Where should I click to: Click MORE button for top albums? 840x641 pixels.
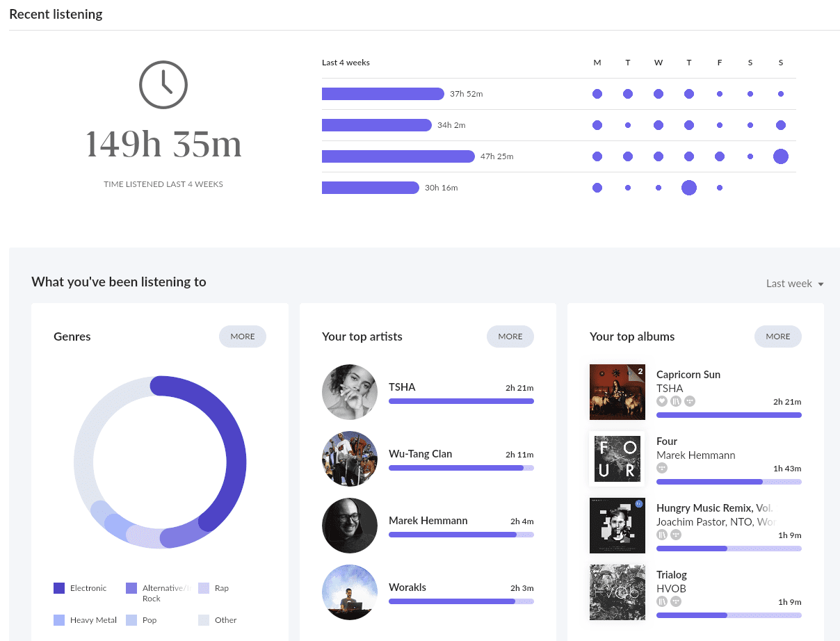coord(778,336)
